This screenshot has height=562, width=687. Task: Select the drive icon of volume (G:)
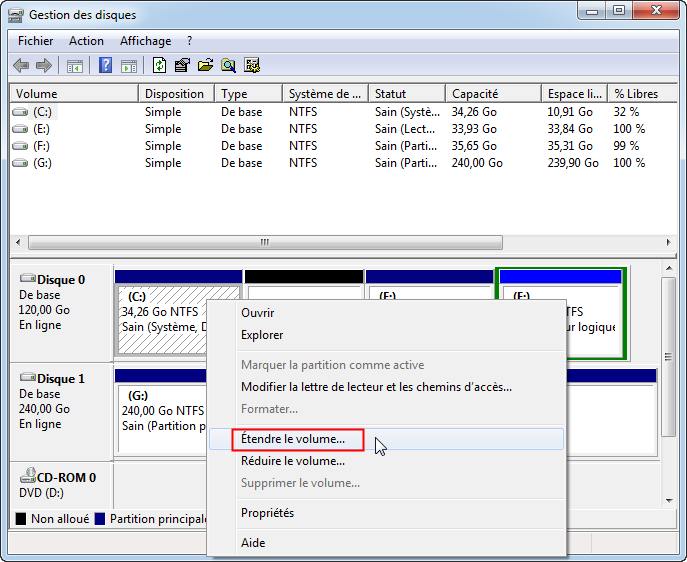(20, 163)
